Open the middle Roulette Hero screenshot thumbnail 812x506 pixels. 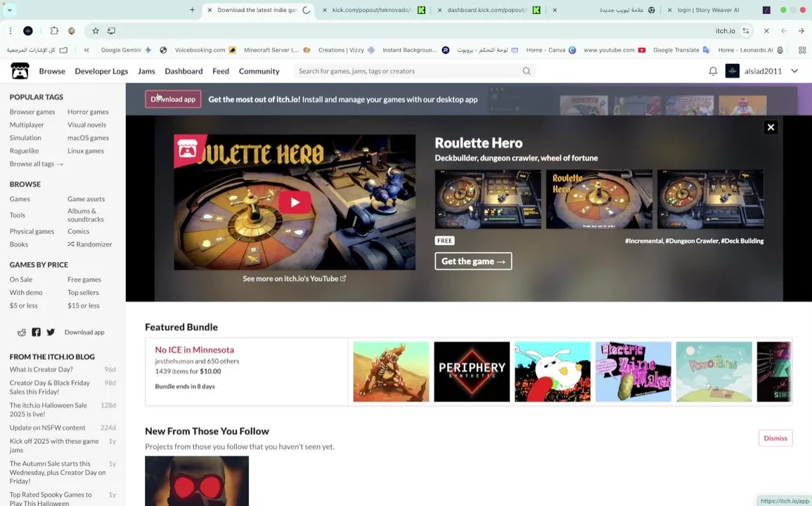(599, 199)
